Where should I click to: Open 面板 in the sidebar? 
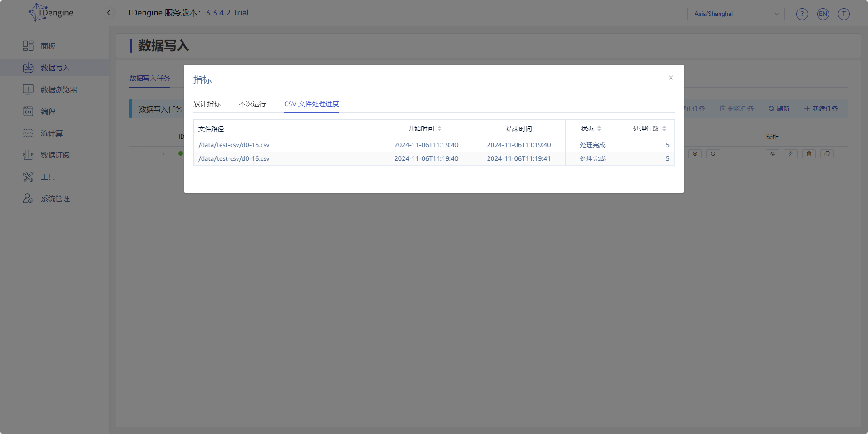(48, 46)
